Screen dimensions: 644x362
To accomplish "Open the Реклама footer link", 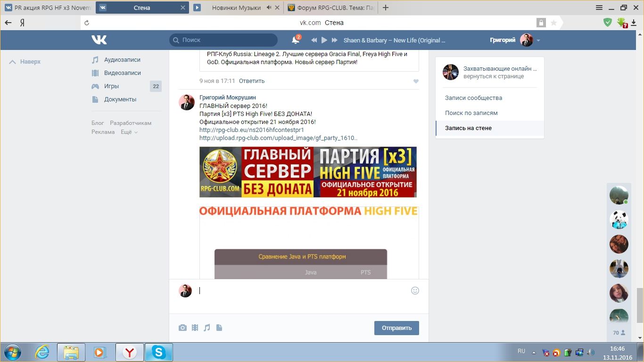I will [103, 132].
